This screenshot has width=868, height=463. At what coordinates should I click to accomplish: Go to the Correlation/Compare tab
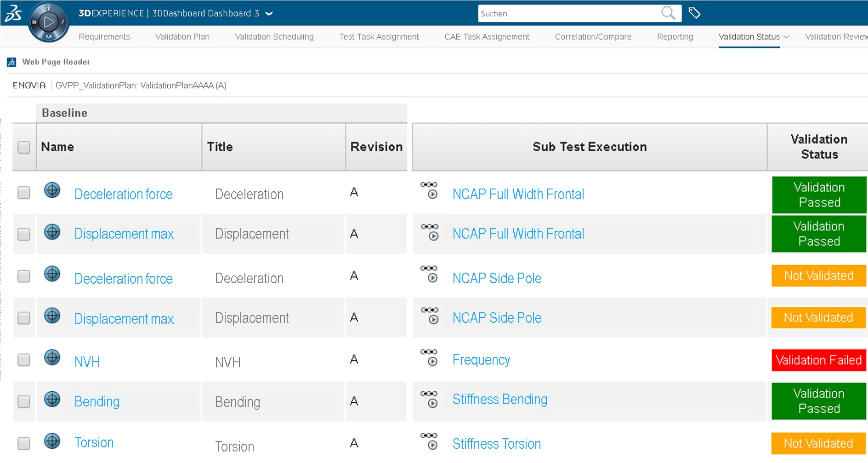pyautogui.click(x=593, y=37)
